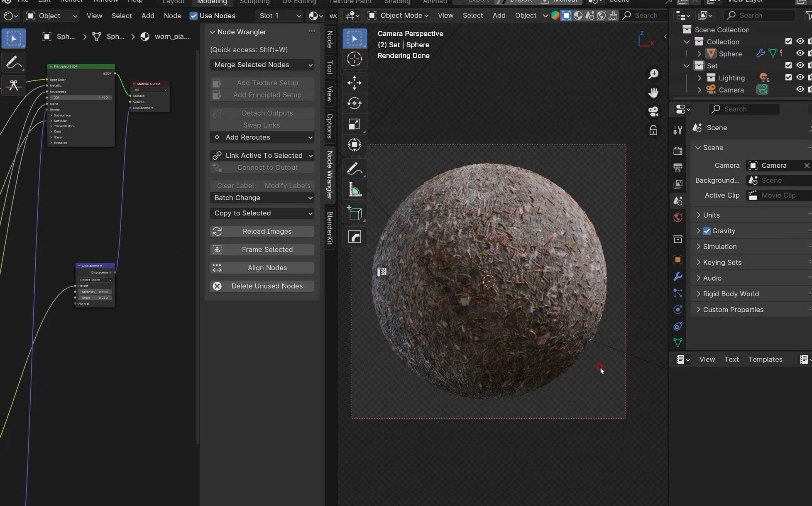812x506 pixels.
Task: Select the Rotate tool in viewport toolbar
Action: coord(354,103)
